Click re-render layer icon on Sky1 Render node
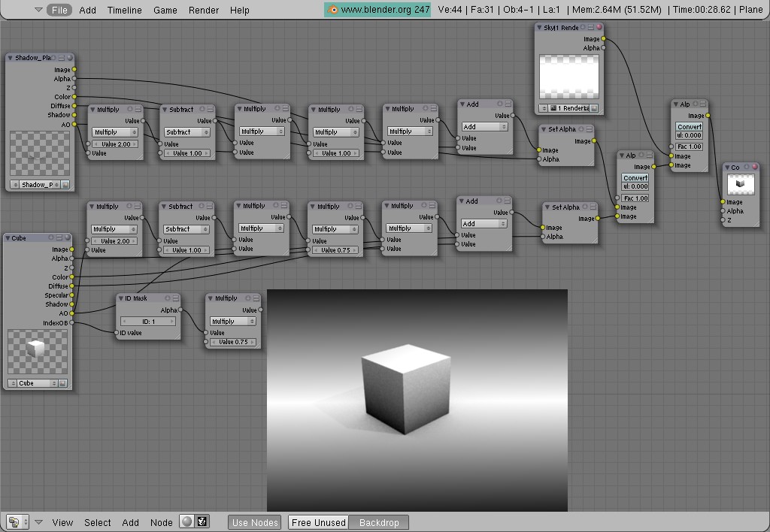Screen dimensions: 770x532 pos(594,108)
